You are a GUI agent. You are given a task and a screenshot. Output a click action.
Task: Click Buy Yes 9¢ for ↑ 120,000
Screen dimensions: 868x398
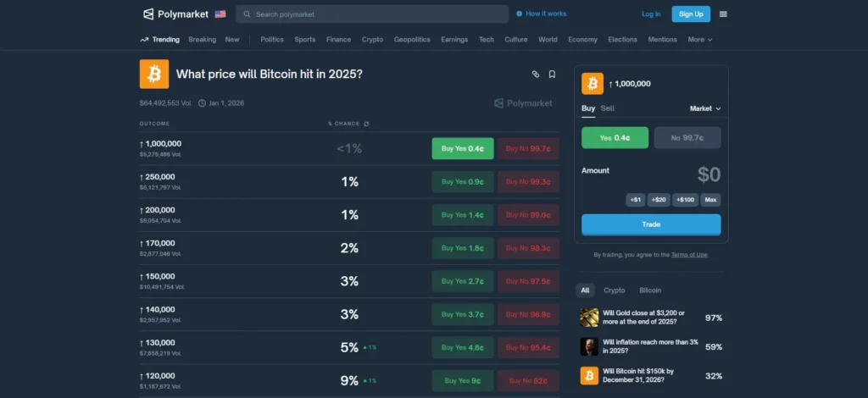(x=463, y=380)
